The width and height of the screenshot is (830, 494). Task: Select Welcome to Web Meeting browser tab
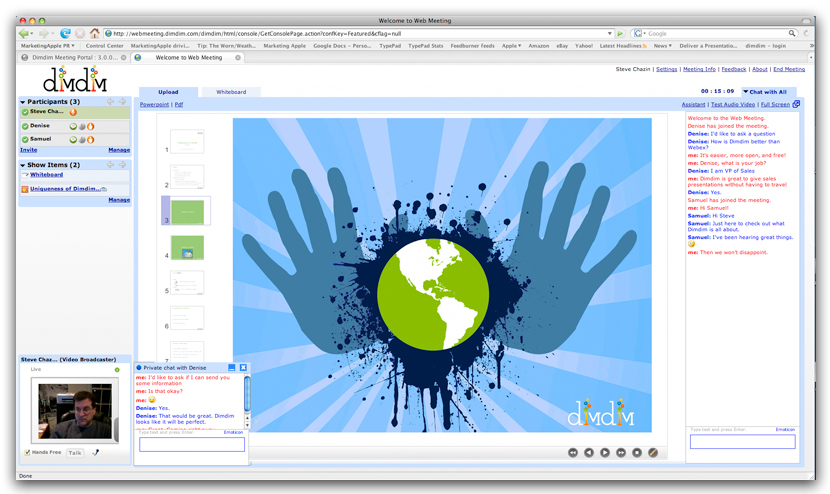[188, 57]
